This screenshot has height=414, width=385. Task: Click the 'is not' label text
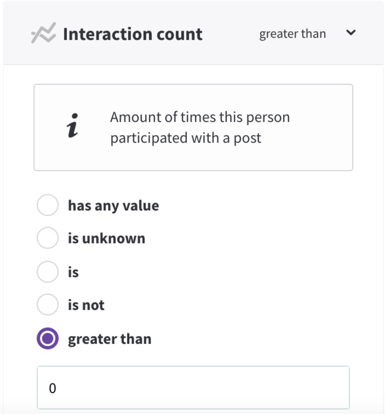(86, 305)
